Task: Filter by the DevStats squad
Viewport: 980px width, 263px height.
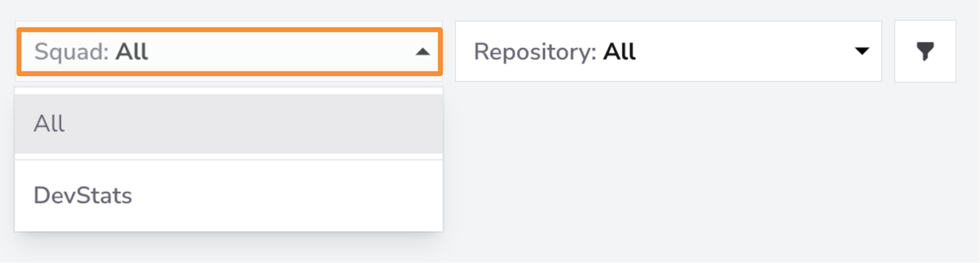Action: coord(229,196)
